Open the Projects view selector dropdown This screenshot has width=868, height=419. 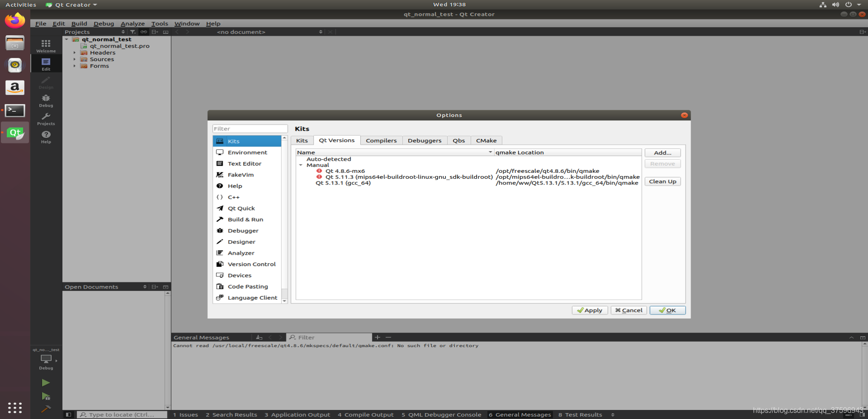95,32
